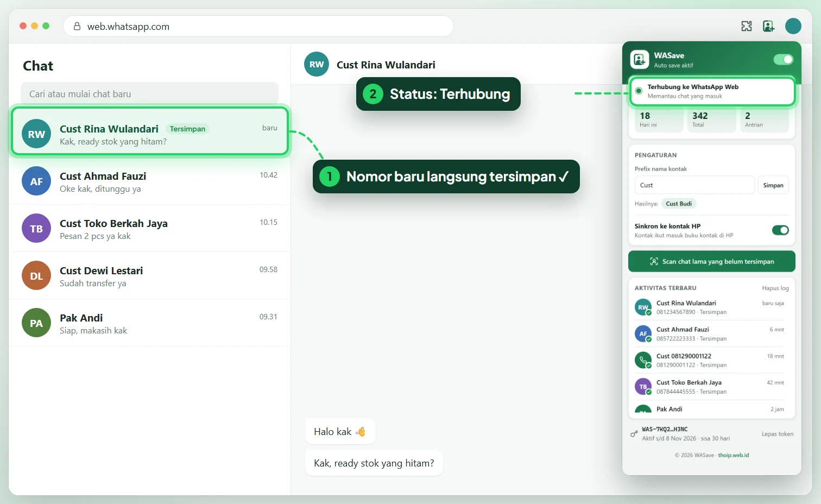Click the PA avatar in the chat list
This screenshot has width=821, height=504.
coord(36,323)
